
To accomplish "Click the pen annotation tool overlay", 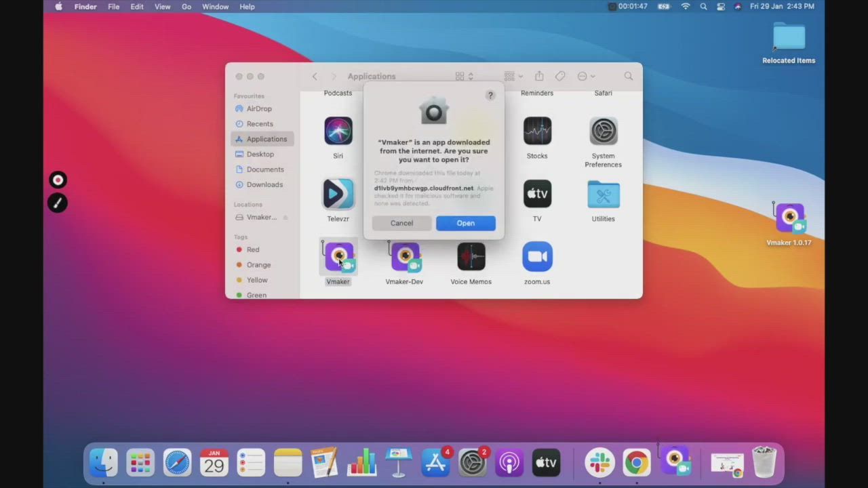I will [x=58, y=203].
